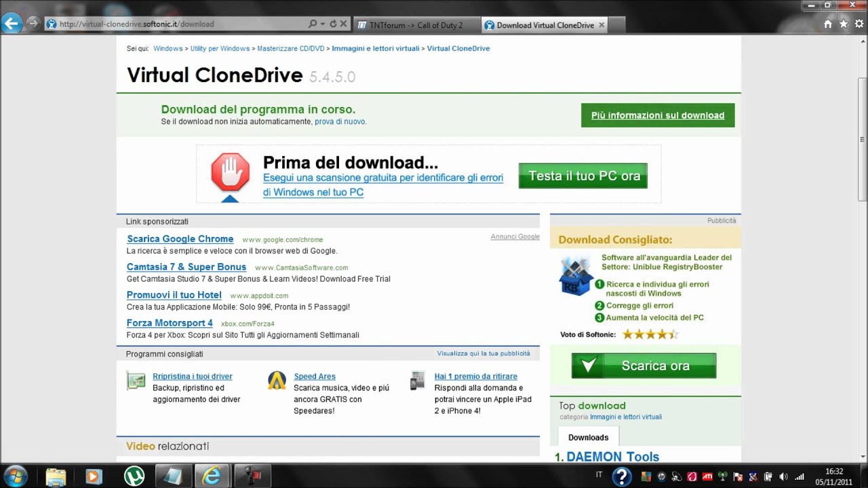868x488 pixels.
Task: Open the Forza Motorsport 4 link
Action: 170,323
